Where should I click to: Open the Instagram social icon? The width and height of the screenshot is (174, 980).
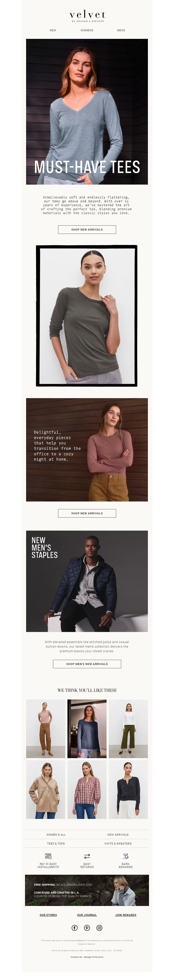[x=99, y=928]
